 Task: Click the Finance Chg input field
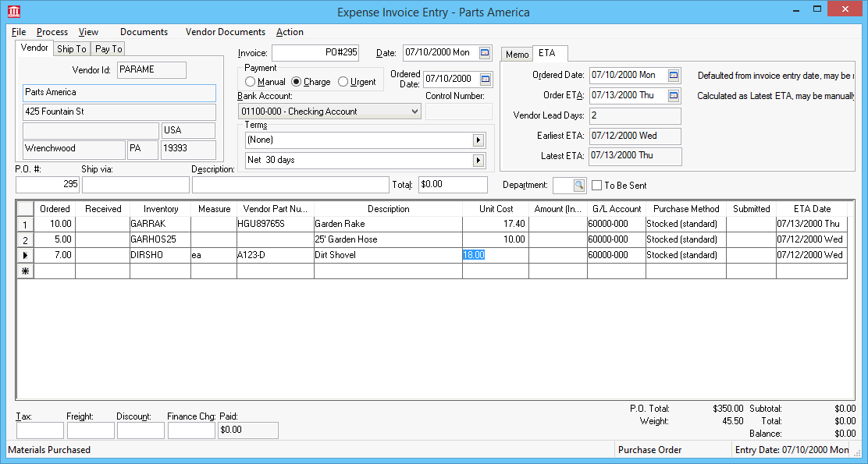191,430
